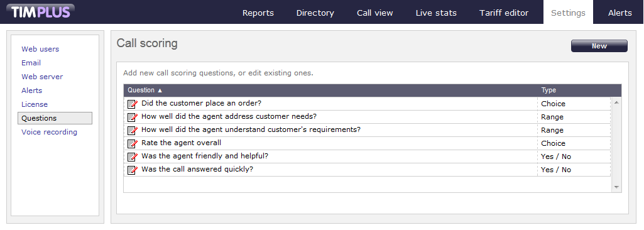Go to Call view tab
644x230 pixels.
[374, 13]
